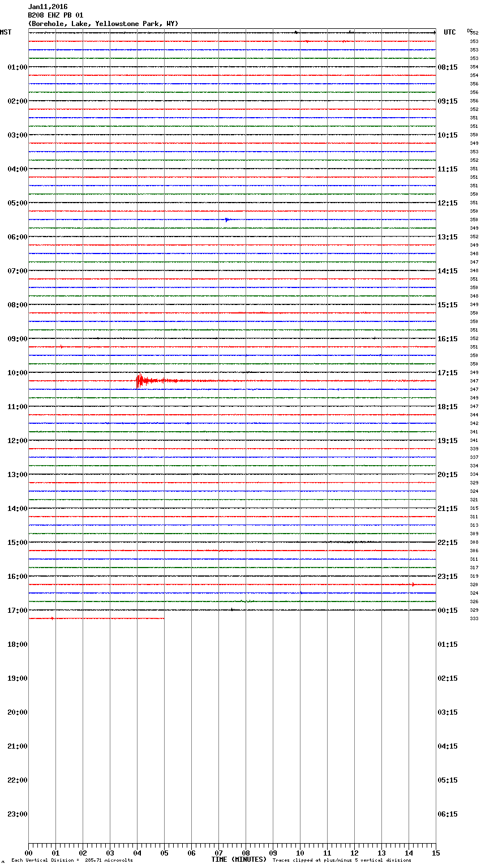
Task: Select minute 05 on the time axis
Action: (x=164, y=853)
